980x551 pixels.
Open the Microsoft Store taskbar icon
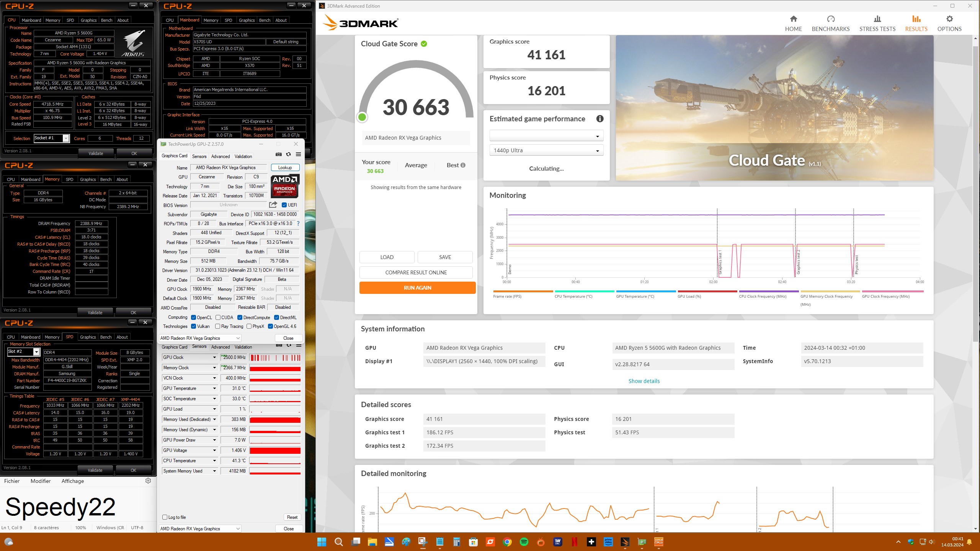[x=473, y=542]
